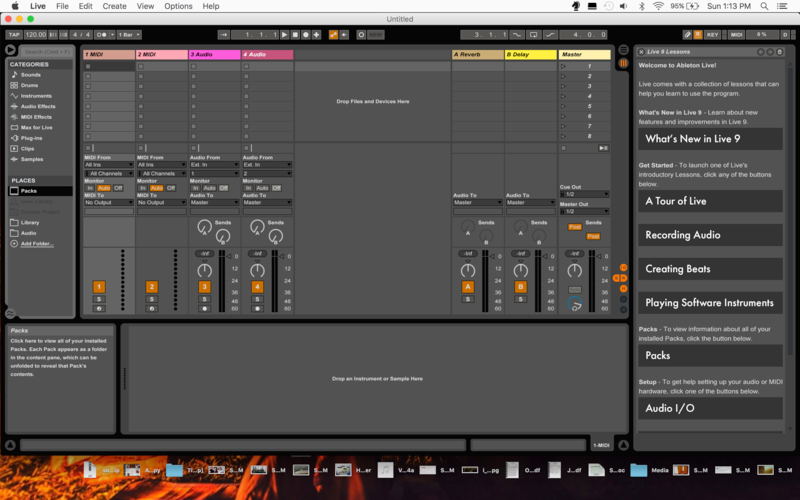800x500 pixels.
Task: Click the browser search field
Action: point(46,52)
